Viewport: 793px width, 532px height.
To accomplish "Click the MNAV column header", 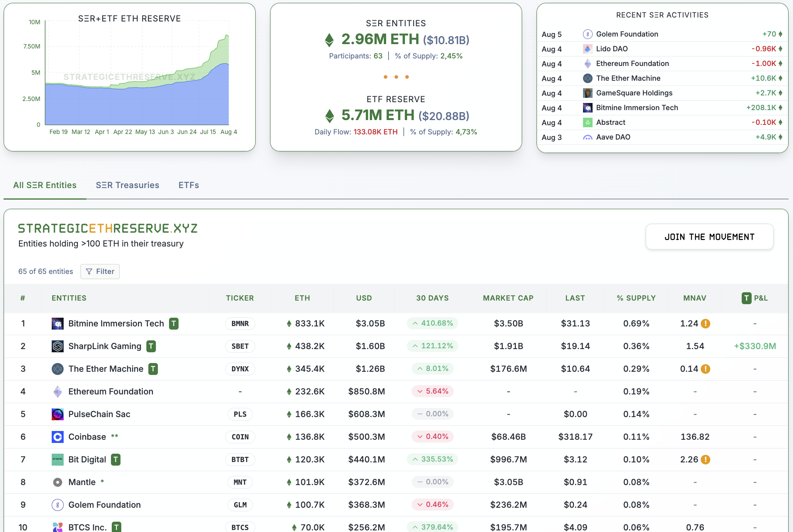I will pyautogui.click(x=695, y=298).
